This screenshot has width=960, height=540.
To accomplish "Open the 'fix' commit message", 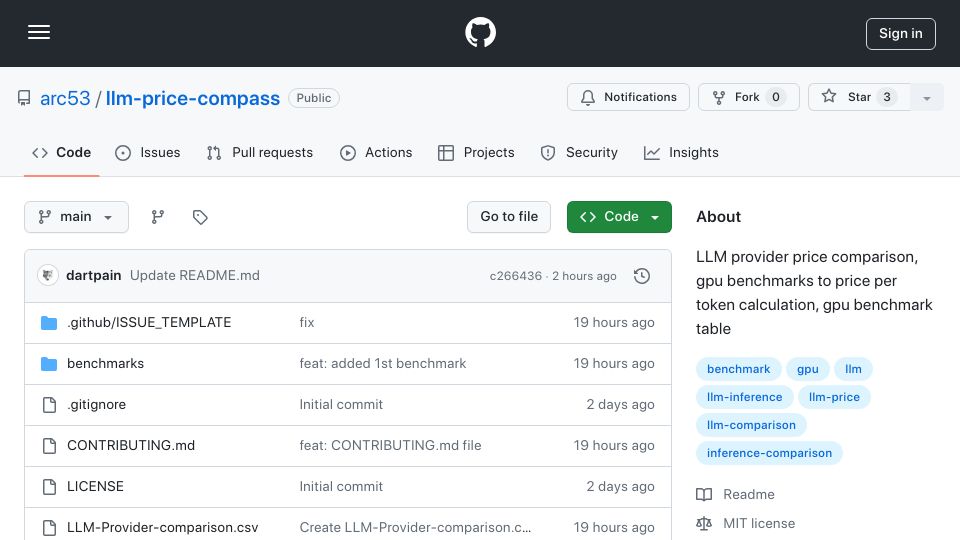I will tap(307, 323).
